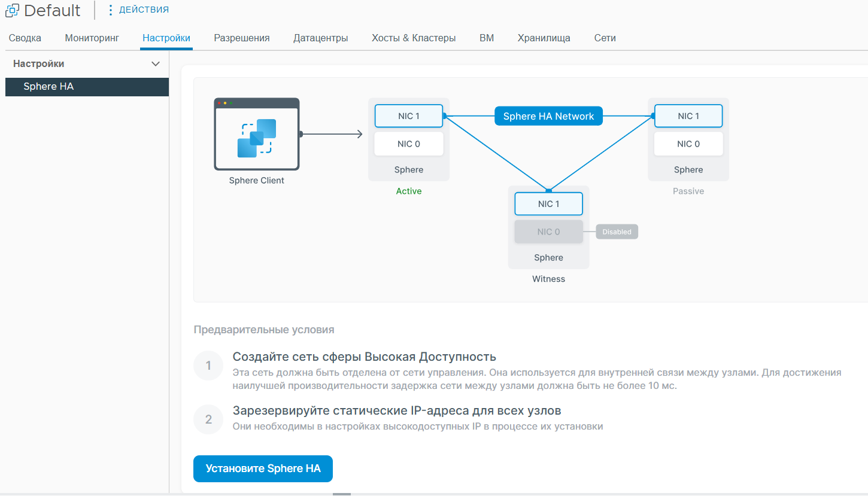This screenshot has height=496, width=868.
Task: Select NIC 1 on the Passive node
Action: (x=688, y=116)
